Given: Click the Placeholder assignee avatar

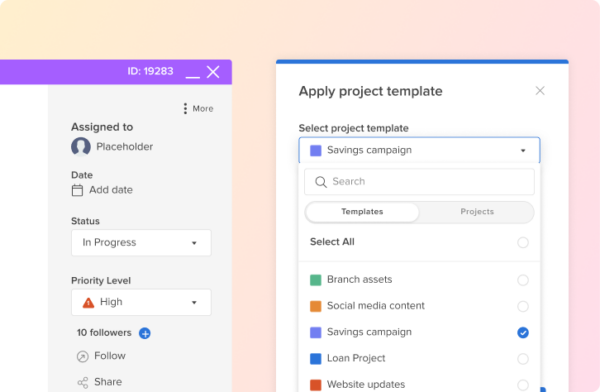Looking at the screenshot, I should pyautogui.click(x=81, y=147).
